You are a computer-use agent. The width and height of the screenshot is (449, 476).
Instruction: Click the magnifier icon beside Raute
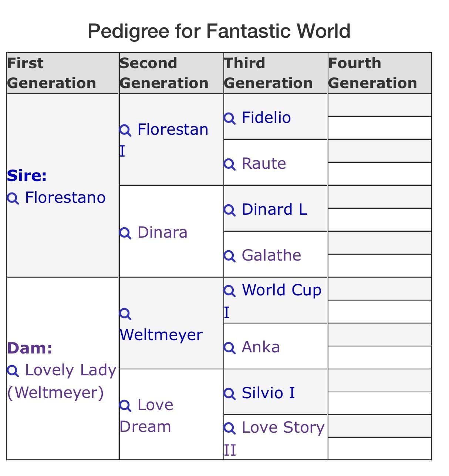point(230,164)
